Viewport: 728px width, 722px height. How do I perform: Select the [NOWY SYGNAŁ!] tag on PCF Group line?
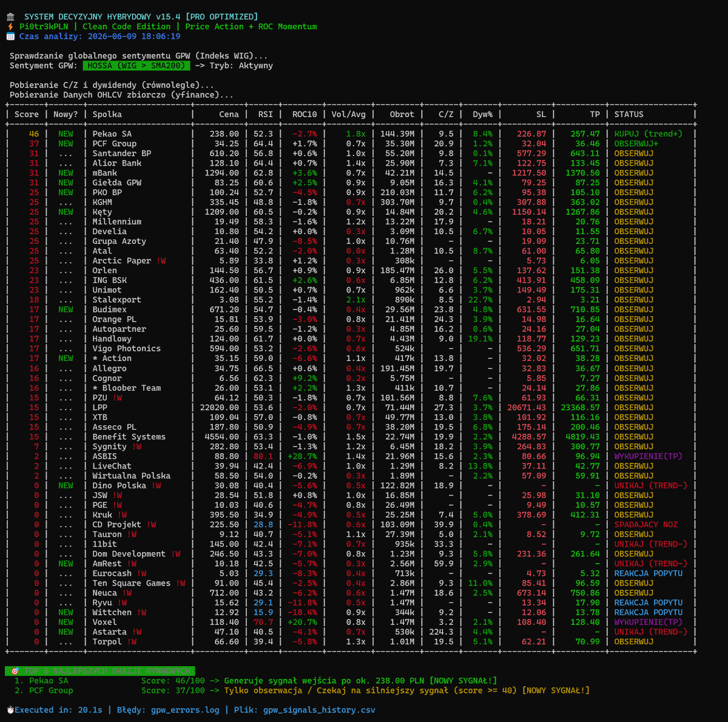point(556,690)
